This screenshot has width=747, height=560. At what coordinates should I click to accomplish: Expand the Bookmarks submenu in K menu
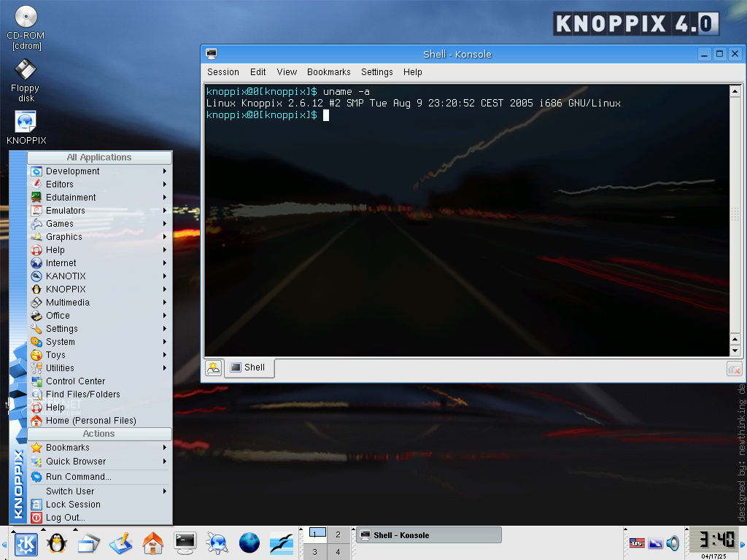[100, 448]
